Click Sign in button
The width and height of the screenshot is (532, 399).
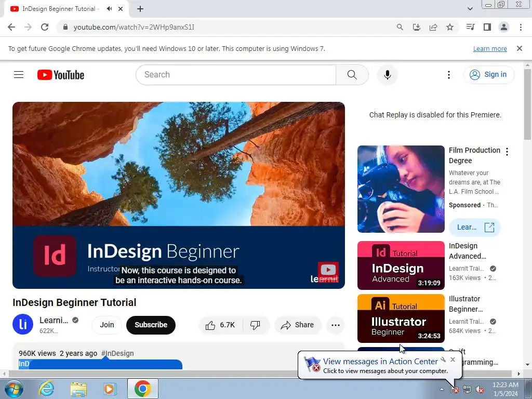[489, 75]
